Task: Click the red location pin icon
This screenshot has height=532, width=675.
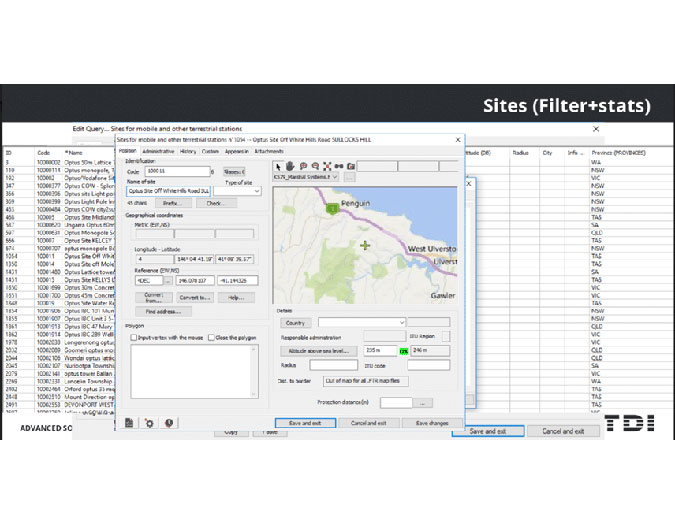Action: (168, 423)
